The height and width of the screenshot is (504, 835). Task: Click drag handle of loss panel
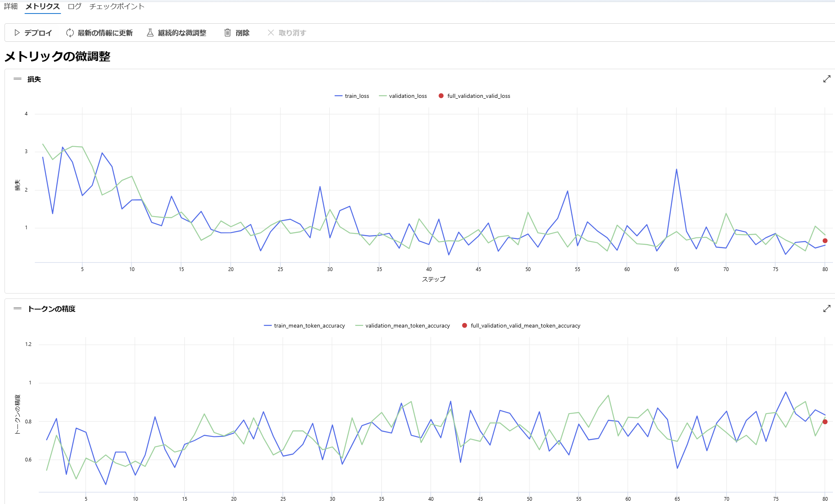[18, 79]
